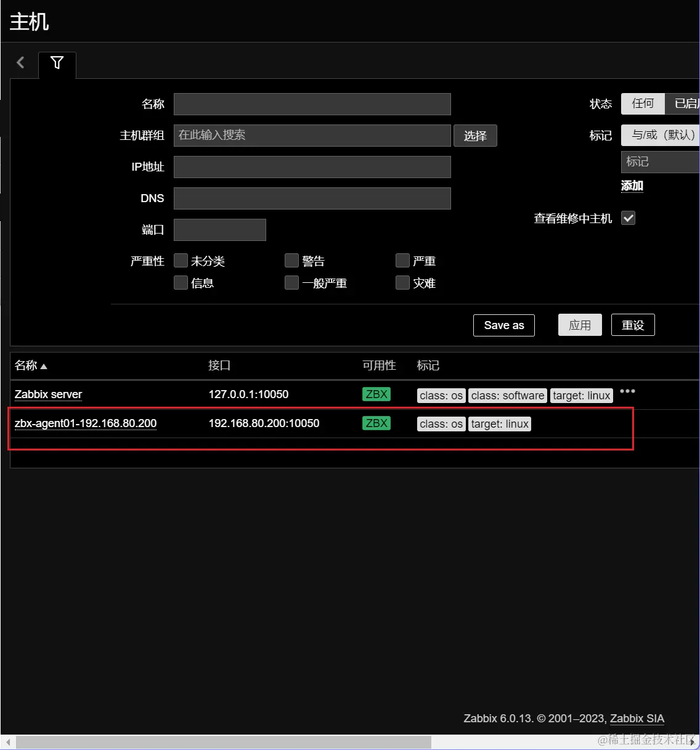The width and height of the screenshot is (700, 750).
Task: Toggle the 灾难 severity checkbox
Action: pos(402,283)
